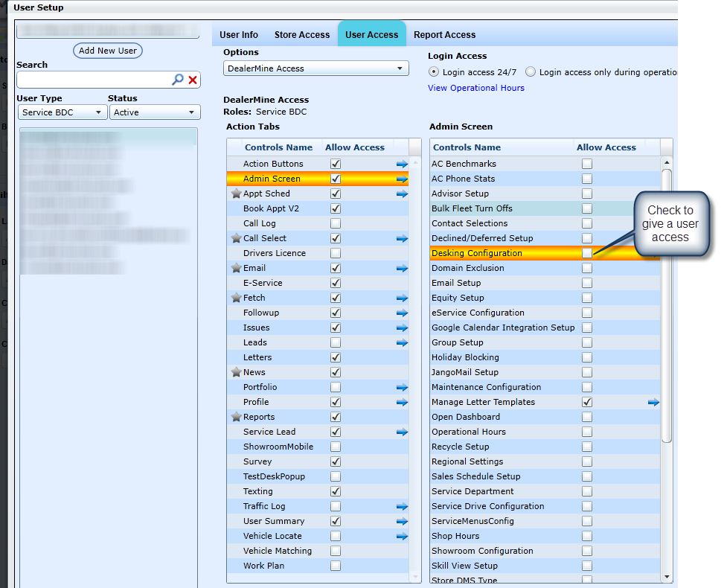This screenshot has height=588, width=724.
Task: Click the Add New User button
Action: [x=108, y=51]
